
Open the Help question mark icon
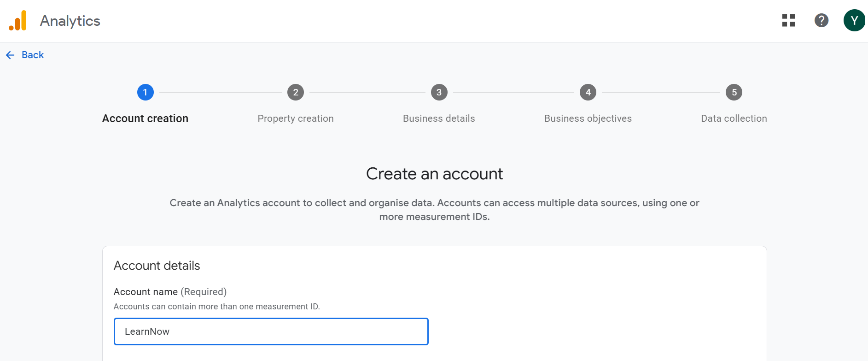tap(821, 20)
